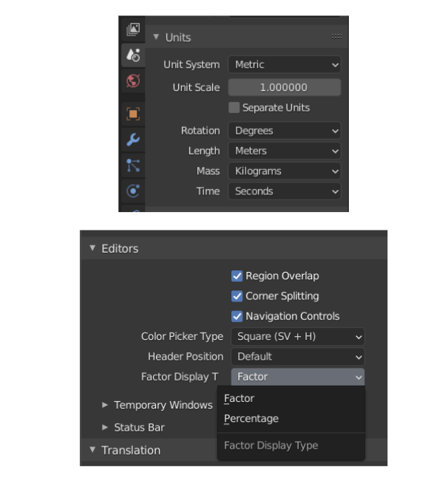
Task: Open the Time units dropdown
Action: pos(285,191)
